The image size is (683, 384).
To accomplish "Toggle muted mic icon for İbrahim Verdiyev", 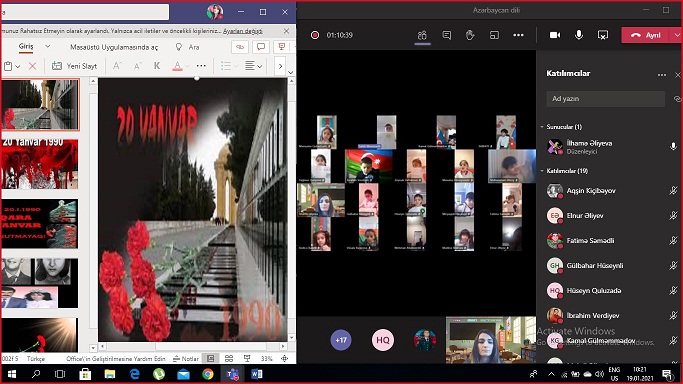I will (673, 315).
